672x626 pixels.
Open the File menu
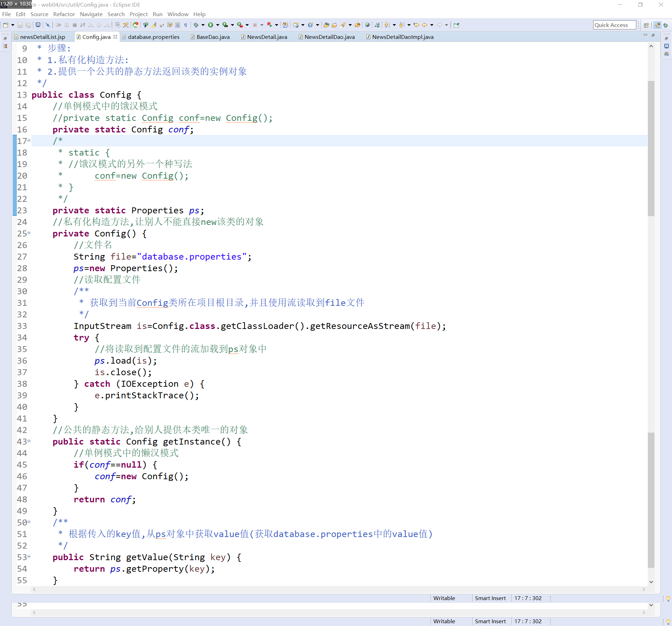tap(6, 14)
